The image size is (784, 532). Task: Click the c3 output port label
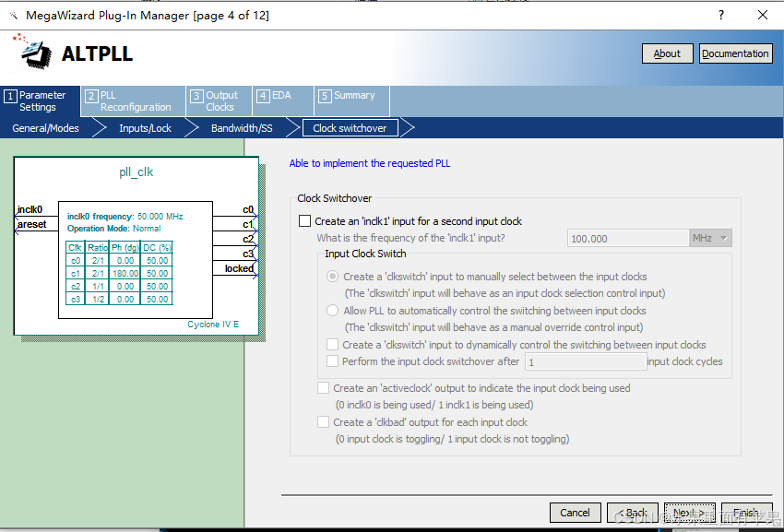click(x=248, y=254)
